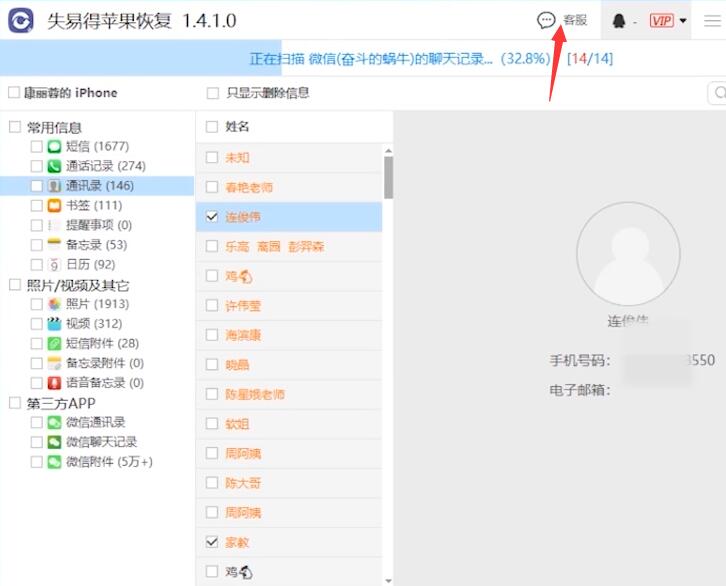The height and width of the screenshot is (586, 726).
Task: Select 日历 (92) in the sidebar
Action: pos(90,265)
